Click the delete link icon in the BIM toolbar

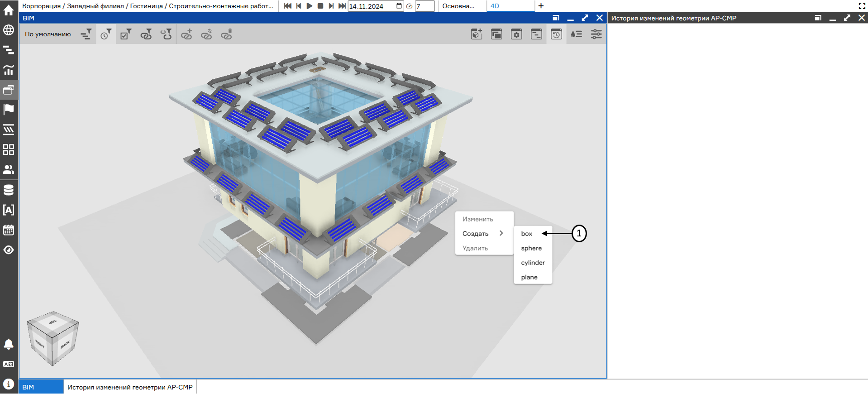click(x=226, y=34)
